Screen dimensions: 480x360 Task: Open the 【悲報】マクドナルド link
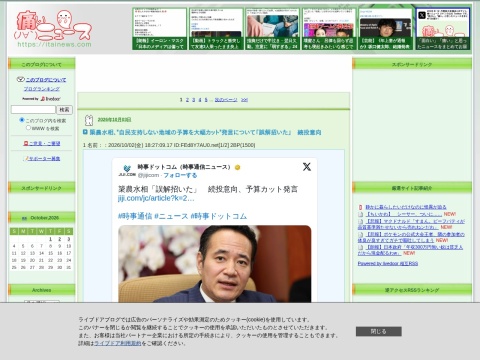(411, 224)
